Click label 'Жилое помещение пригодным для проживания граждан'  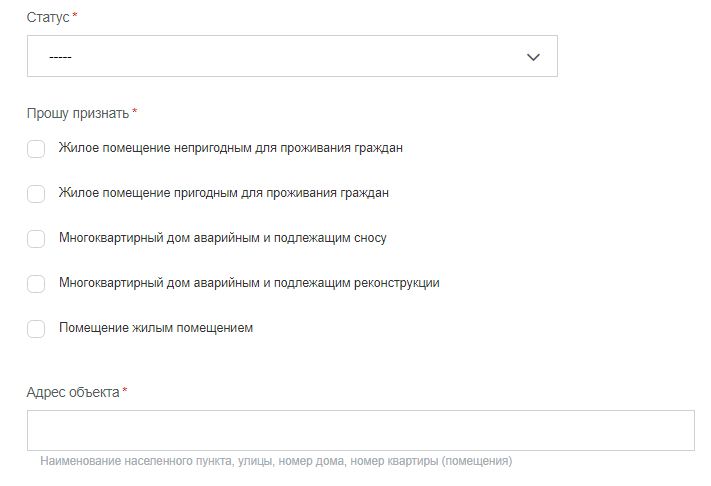coord(224,193)
